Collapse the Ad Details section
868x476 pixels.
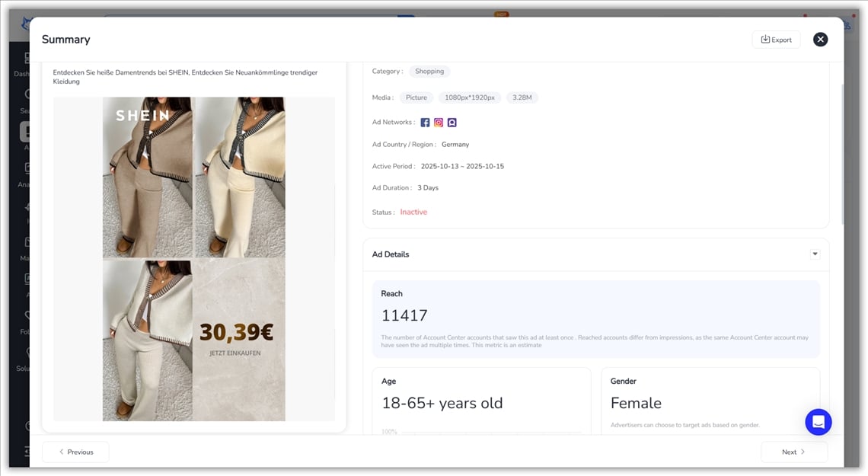click(x=815, y=254)
